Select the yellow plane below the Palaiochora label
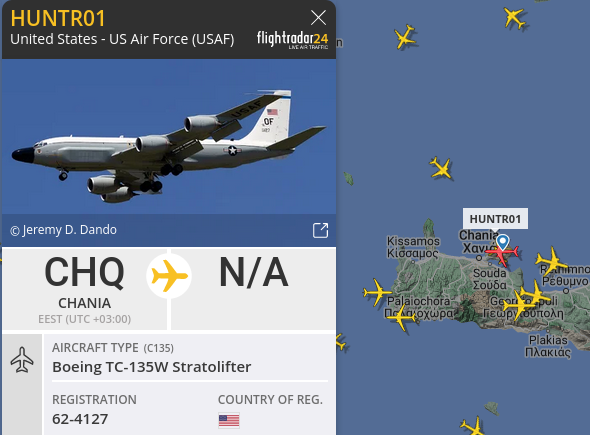This screenshot has height=435, width=590. point(401,318)
